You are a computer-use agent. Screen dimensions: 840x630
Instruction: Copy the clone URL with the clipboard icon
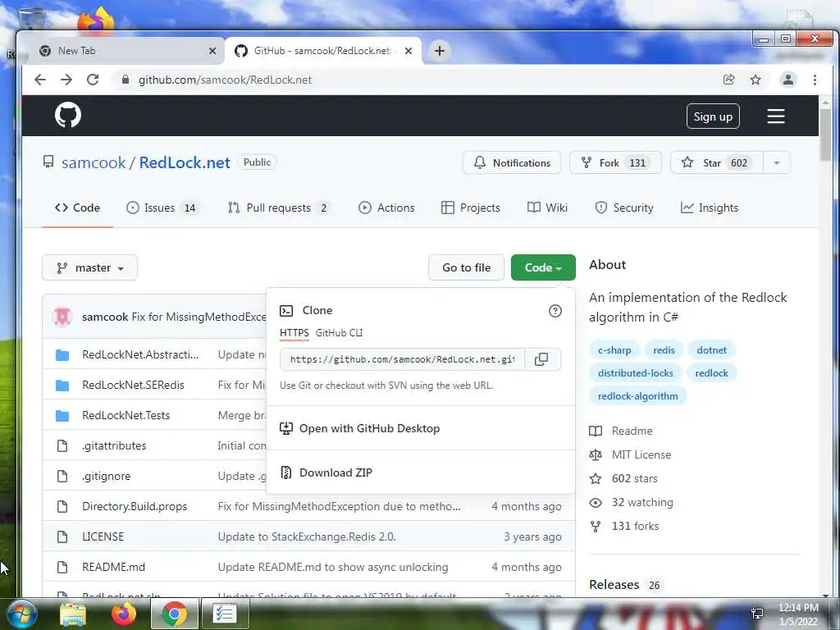click(541, 359)
